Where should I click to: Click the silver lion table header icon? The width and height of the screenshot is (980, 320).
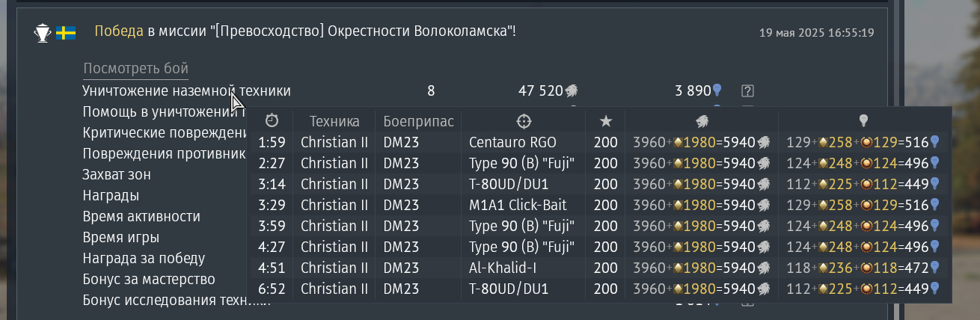coord(702,121)
